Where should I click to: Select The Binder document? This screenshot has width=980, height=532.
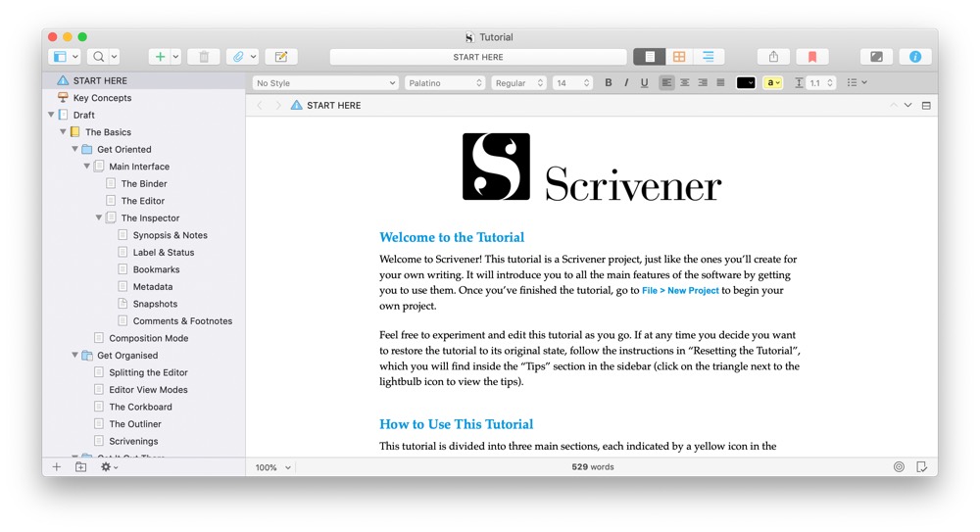pos(144,184)
